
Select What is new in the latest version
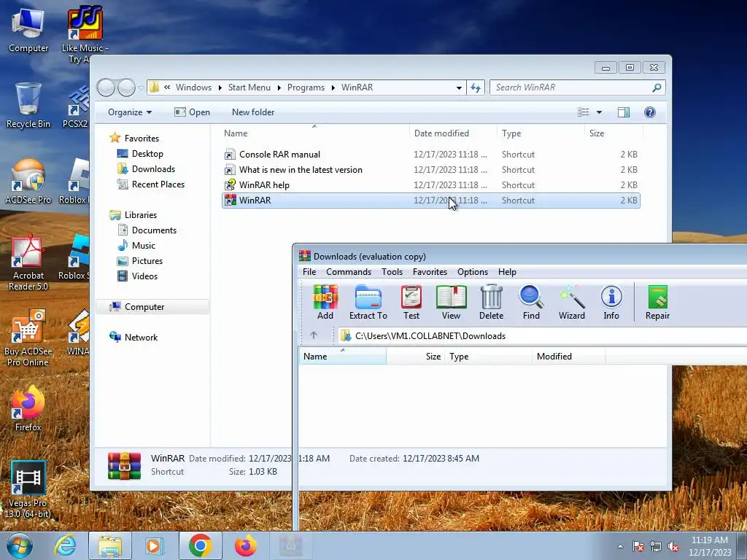301,169
